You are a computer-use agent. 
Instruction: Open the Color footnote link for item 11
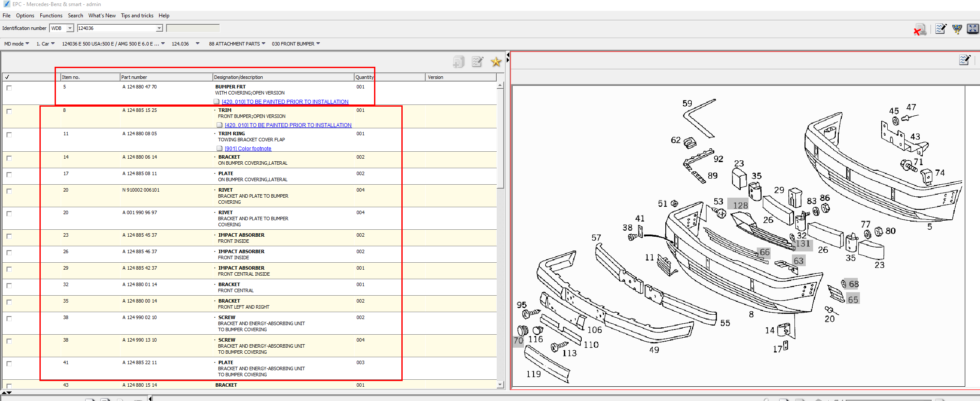248,149
